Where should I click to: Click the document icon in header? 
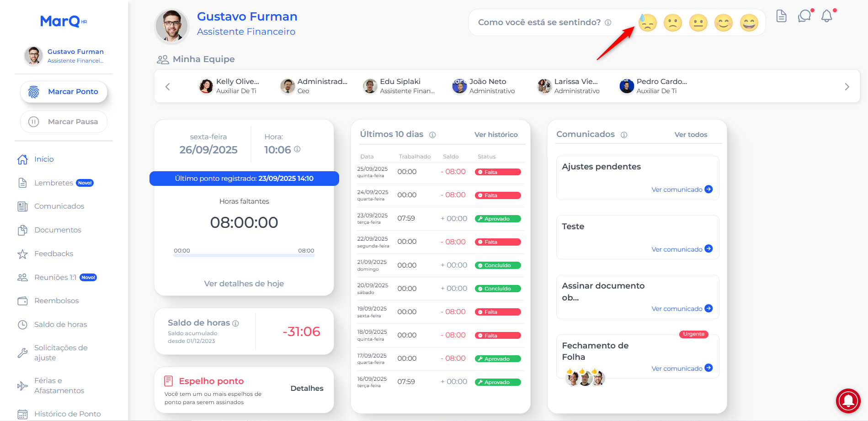click(x=781, y=16)
